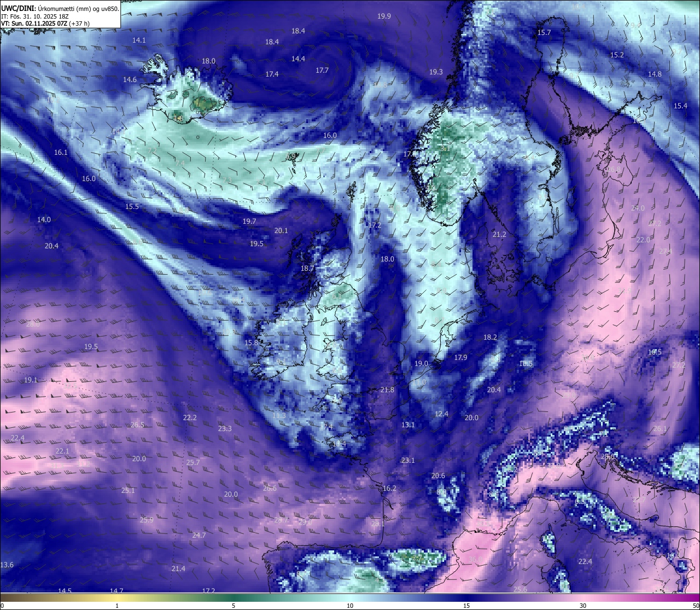Click the 21.4 value near the bottom
Screen dimensions: 700x610
[x=178, y=570]
